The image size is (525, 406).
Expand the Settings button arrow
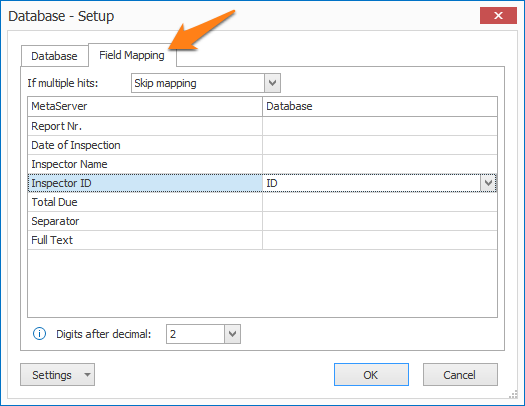(x=87, y=375)
